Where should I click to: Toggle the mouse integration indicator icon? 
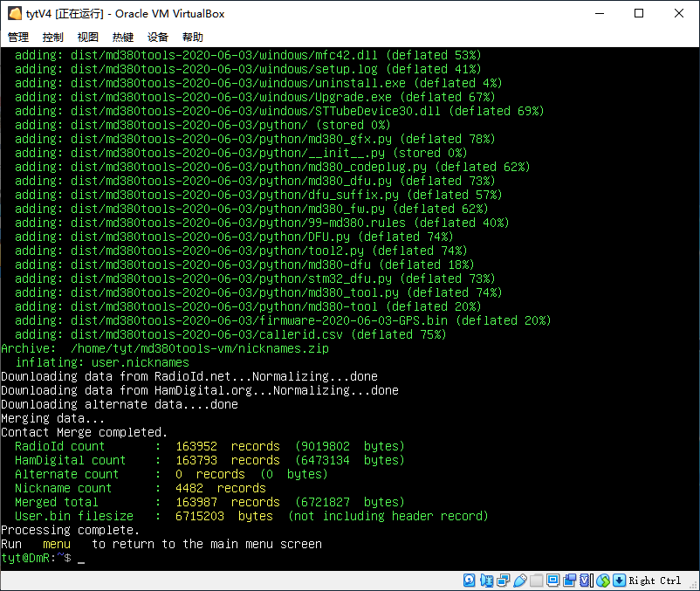click(604, 581)
